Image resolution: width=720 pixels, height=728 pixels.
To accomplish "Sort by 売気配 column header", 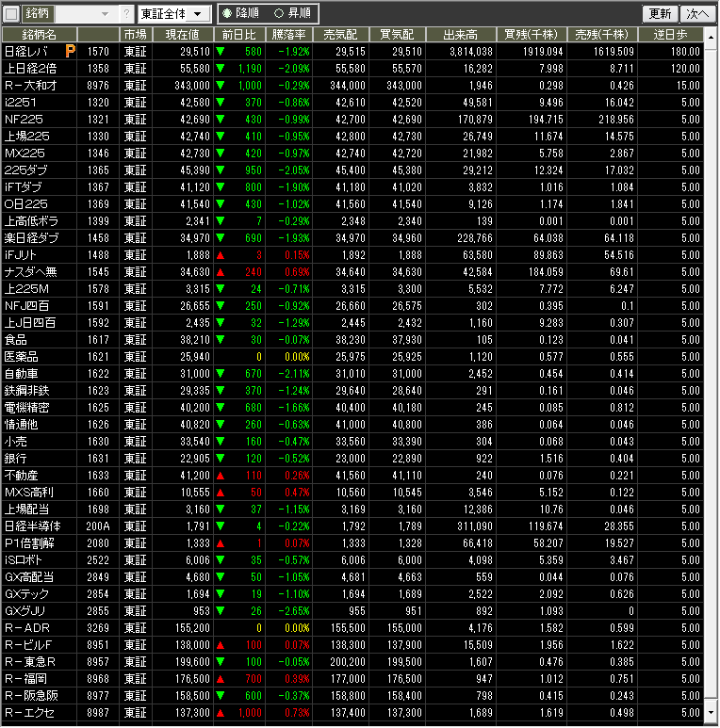I will pos(340,34).
